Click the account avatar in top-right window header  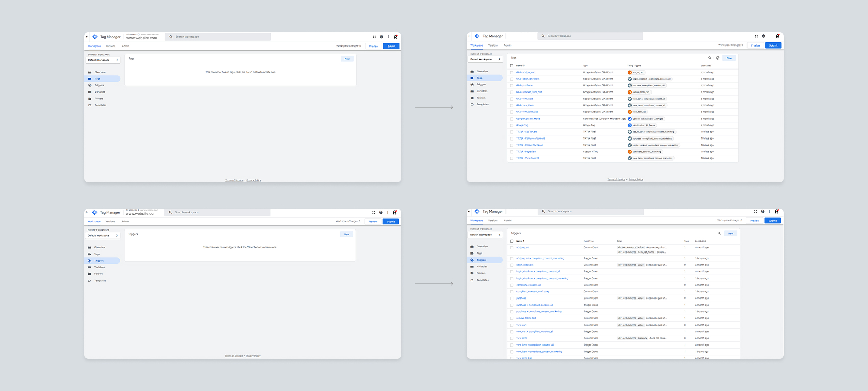tap(777, 36)
